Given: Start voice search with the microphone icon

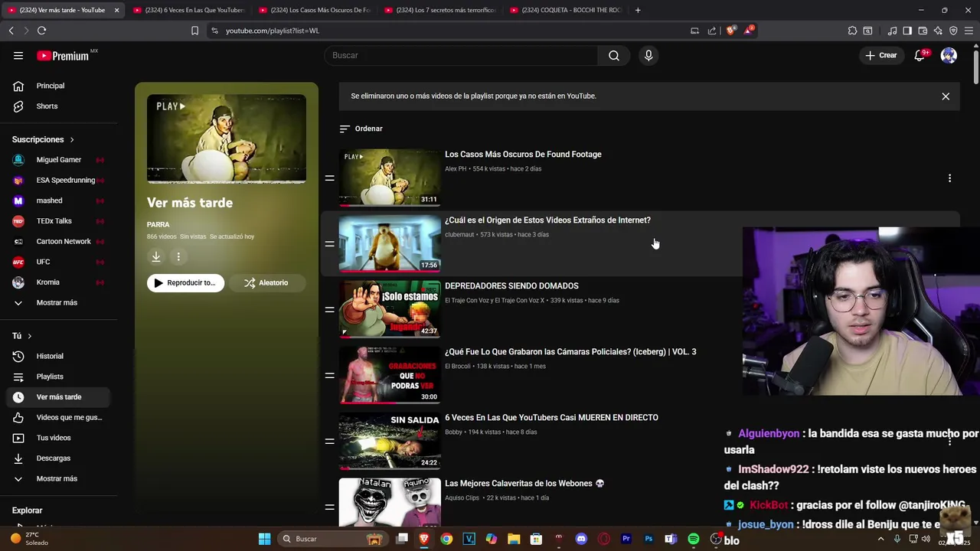Looking at the screenshot, I should (x=648, y=55).
